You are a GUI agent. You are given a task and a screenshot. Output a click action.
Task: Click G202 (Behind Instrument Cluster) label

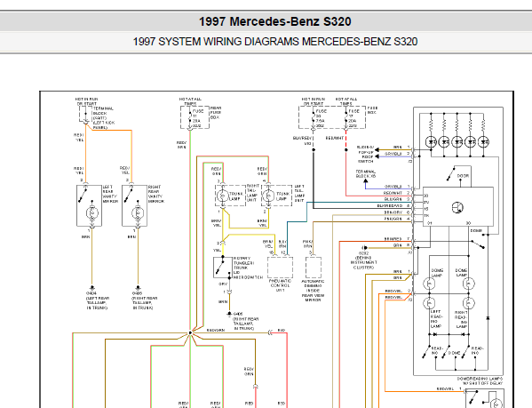pos(364,260)
